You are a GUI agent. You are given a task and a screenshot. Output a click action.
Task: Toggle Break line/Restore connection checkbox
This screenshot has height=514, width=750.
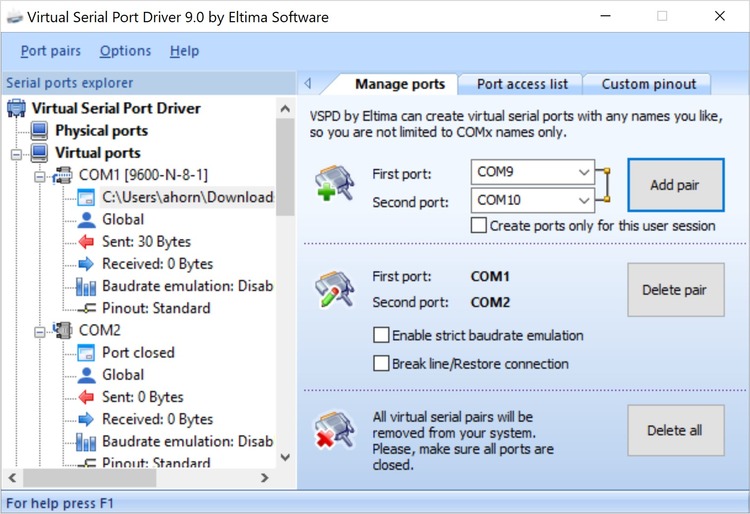click(381, 363)
